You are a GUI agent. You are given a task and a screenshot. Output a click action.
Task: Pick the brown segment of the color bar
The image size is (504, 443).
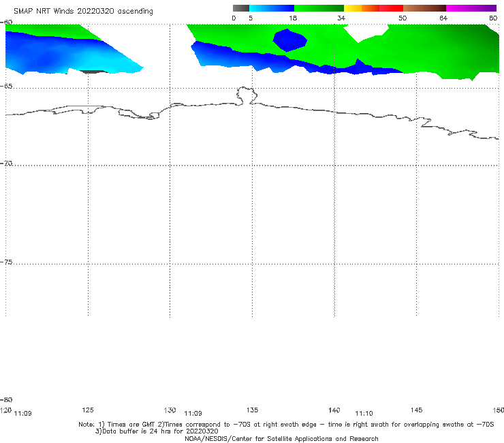424,8
